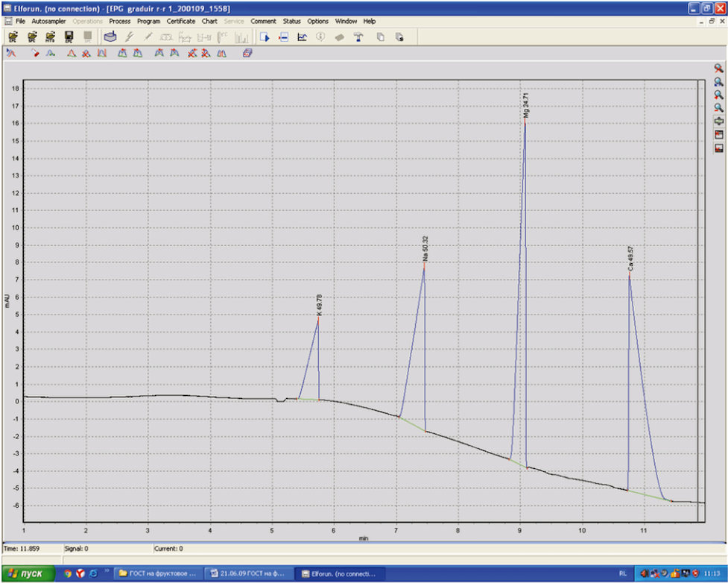Click the autosampler tray icon in toolbar
The image size is (728, 583).
[110, 37]
